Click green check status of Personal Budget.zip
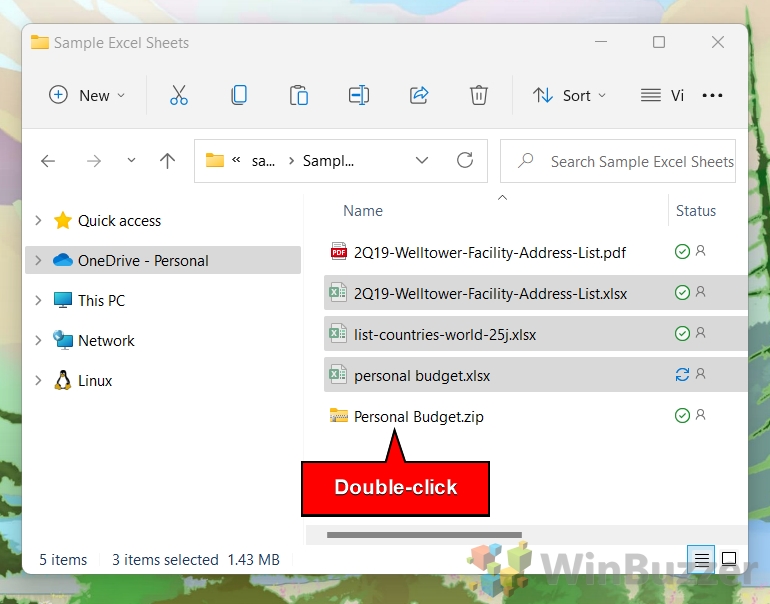 682,415
